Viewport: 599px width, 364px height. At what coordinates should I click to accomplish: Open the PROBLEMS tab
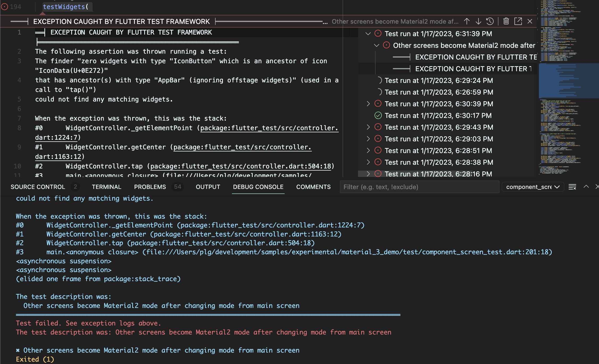[x=150, y=187]
